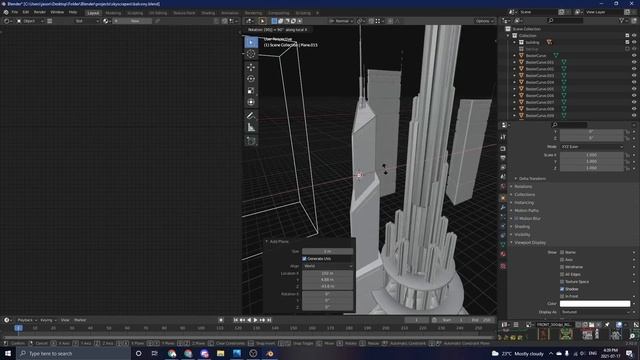This screenshot has width=640, height=360.
Task: Click the Windows taskbar search box
Action: click(x=73, y=353)
